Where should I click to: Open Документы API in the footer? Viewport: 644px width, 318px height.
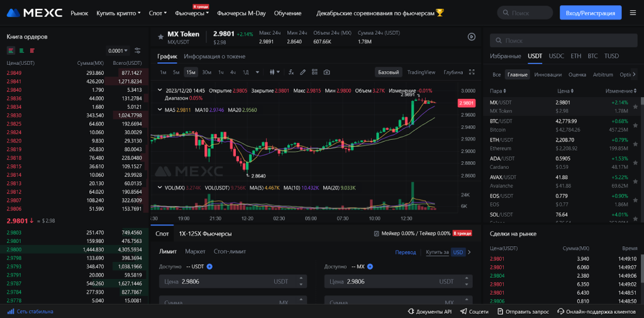point(430,312)
